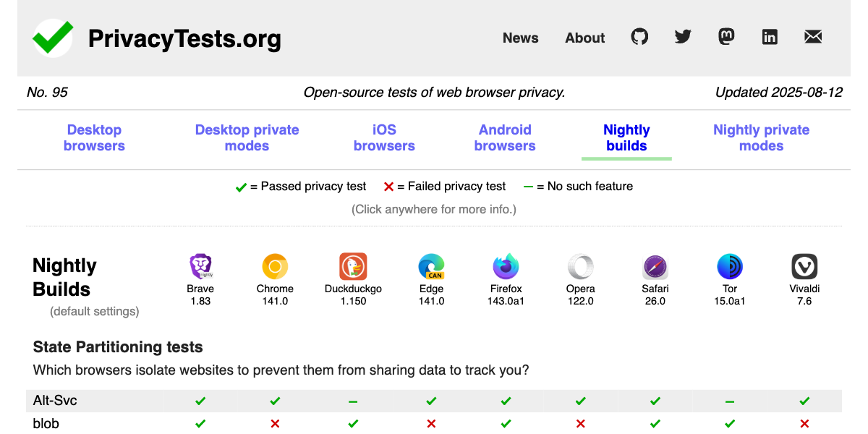
Task: Click the Opera browser icon
Action: tap(580, 267)
